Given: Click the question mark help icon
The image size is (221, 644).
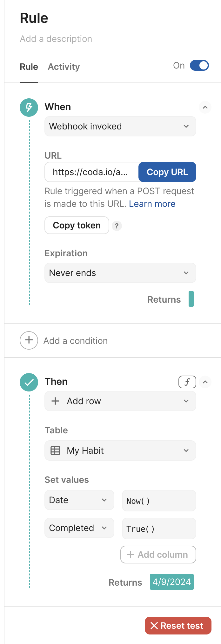Looking at the screenshot, I should coord(117,226).
